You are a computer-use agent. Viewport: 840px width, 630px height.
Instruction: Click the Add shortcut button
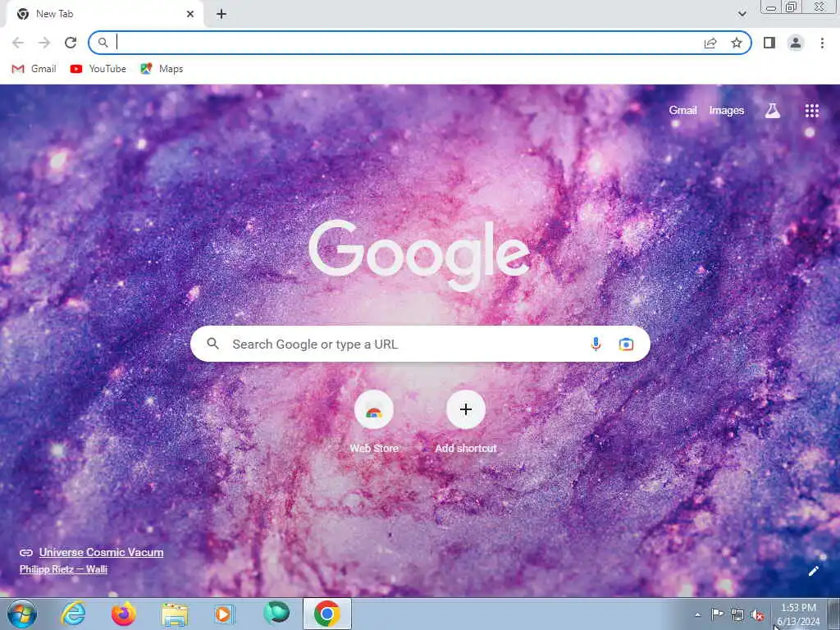tap(466, 422)
